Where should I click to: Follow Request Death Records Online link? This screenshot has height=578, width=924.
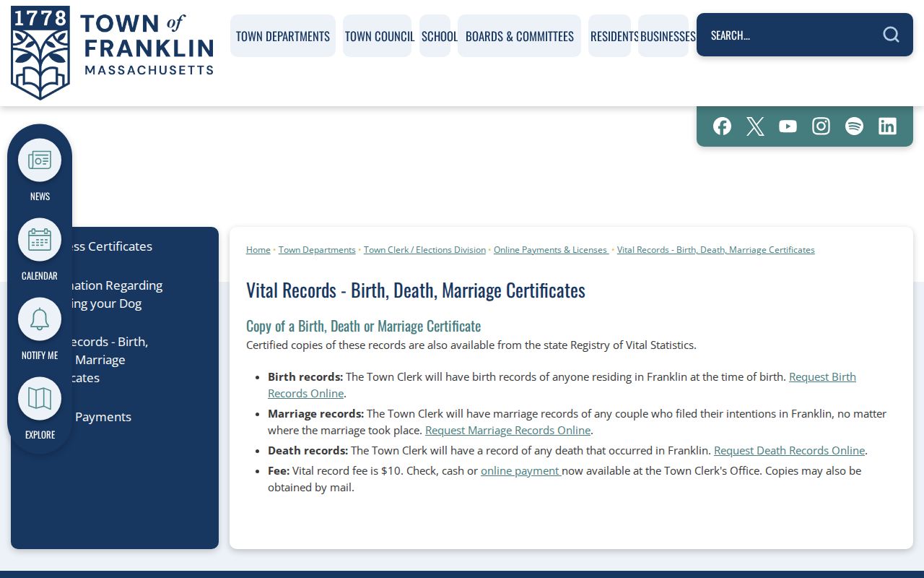[789, 450]
